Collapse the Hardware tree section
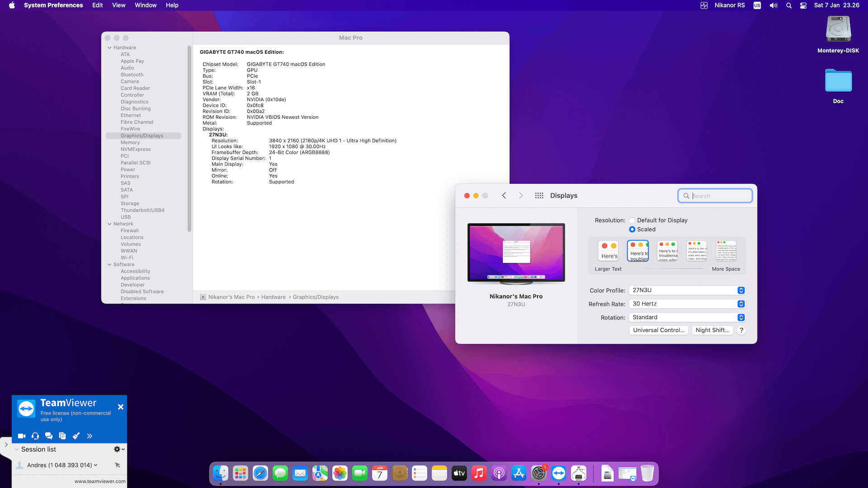This screenshot has height=488, width=868. click(x=109, y=48)
